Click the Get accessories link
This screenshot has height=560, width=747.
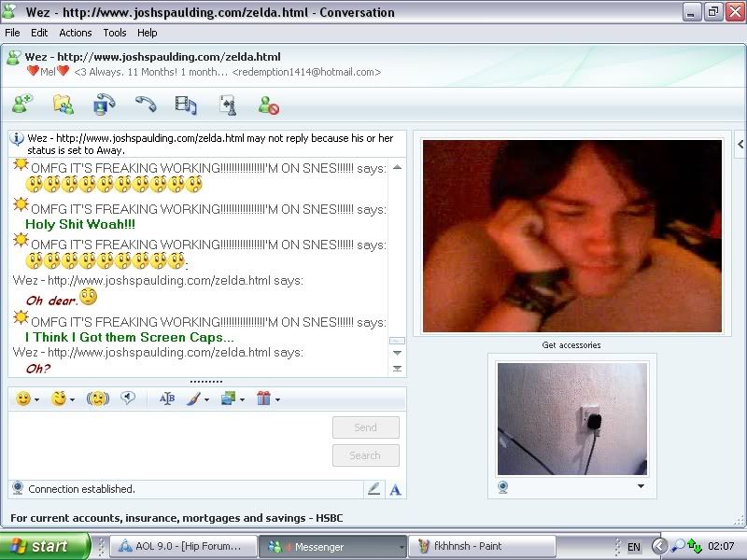(x=571, y=345)
